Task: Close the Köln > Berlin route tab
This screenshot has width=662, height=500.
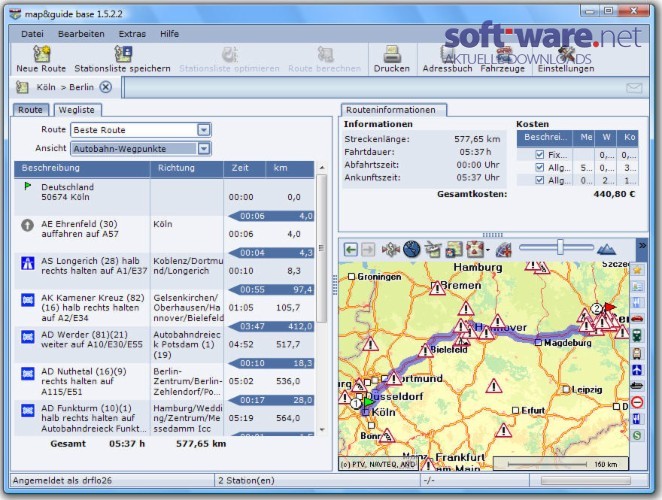Action: tap(106, 87)
